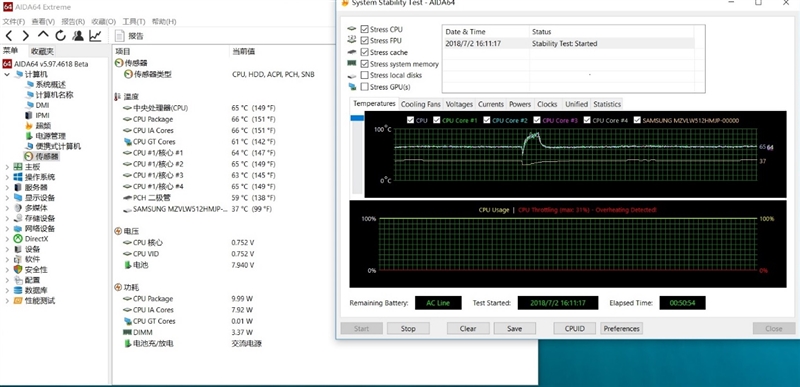The image size is (800, 387).
Task: Open the user/favorites toolbar icon
Action: [78, 36]
